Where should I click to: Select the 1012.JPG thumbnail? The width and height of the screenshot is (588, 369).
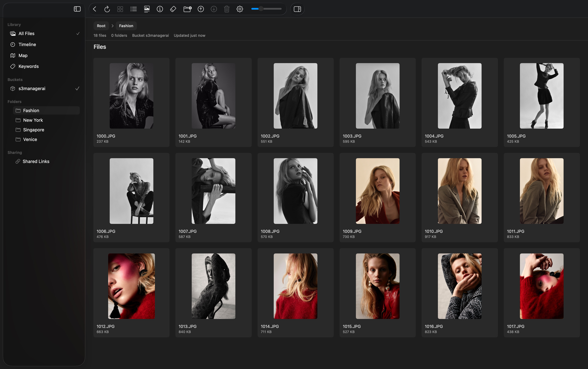pyautogui.click(x=131, y=286)
